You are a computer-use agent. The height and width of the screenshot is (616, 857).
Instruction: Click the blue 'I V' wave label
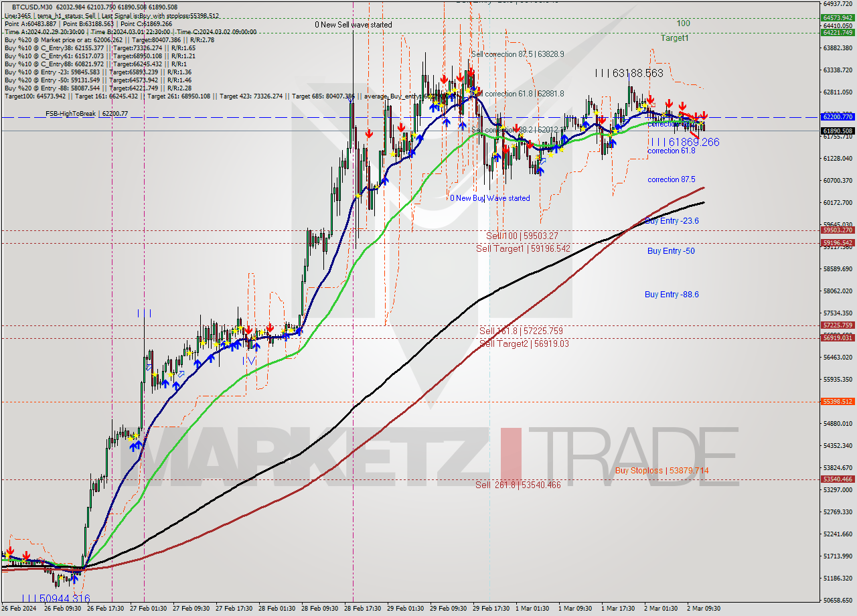[x=250, y=360]
